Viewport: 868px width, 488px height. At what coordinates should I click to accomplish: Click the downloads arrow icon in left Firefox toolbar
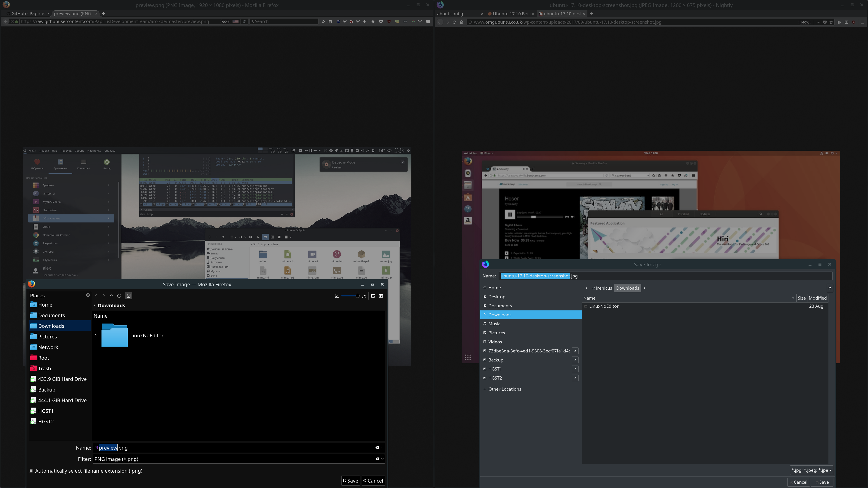point(365,21)
